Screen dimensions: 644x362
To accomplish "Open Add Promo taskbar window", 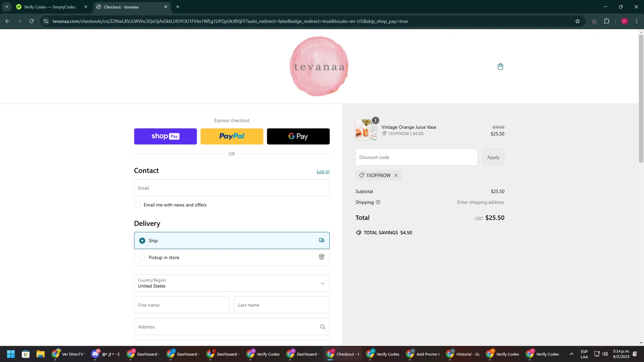I will coord(423,354).
